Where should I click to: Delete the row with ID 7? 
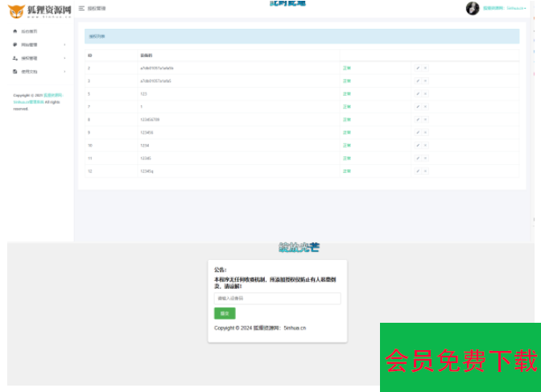click(425, 107)
